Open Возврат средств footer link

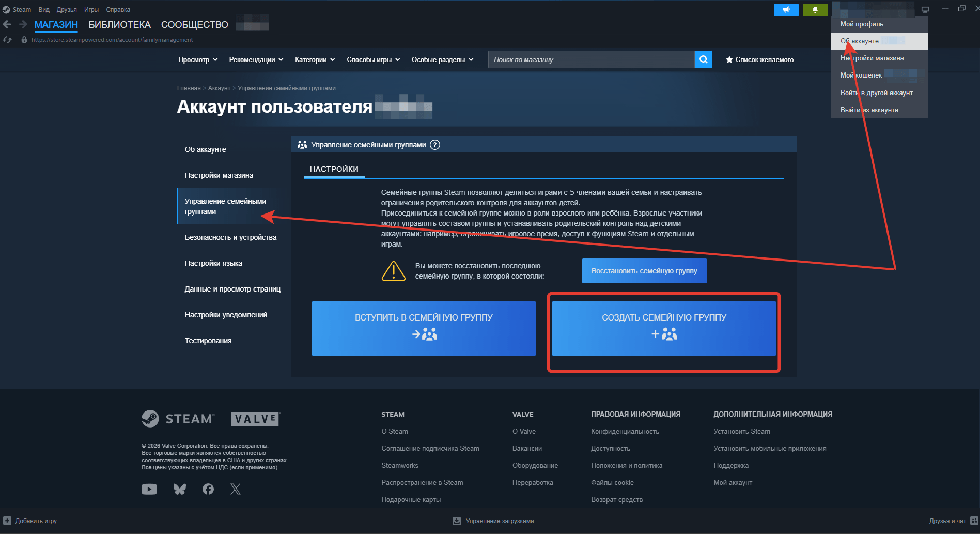[x=617, y=499]
